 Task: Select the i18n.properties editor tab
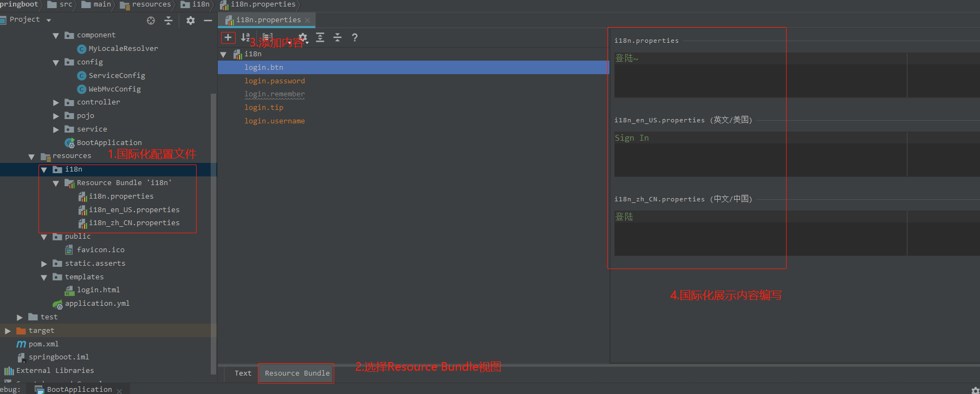click(268, 20)
